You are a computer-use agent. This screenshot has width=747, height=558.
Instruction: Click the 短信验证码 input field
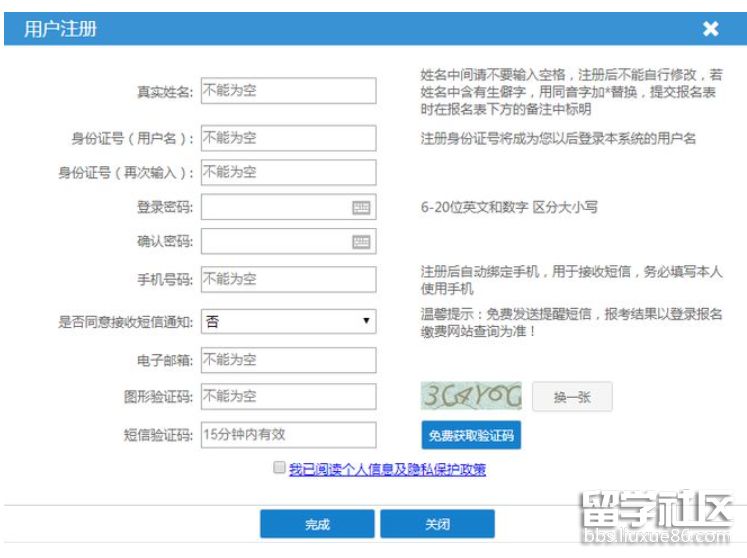pos(288,435)
